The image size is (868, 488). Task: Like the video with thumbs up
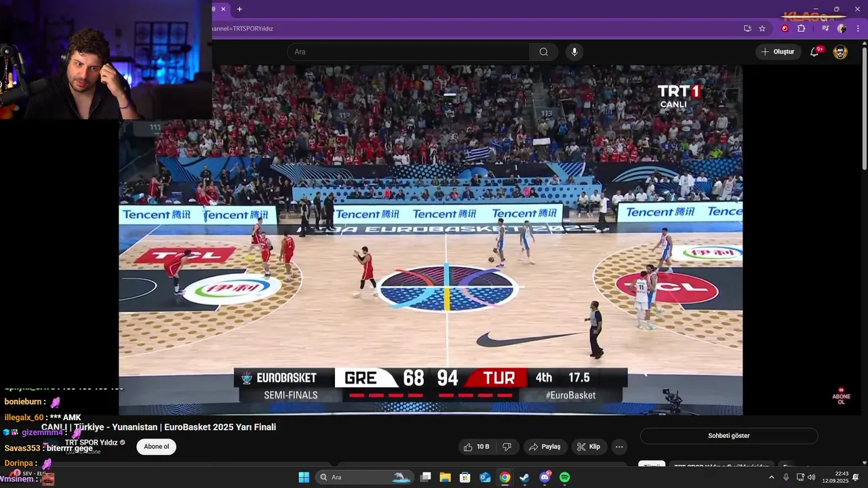pyautogui.click(x=478, y=447)
